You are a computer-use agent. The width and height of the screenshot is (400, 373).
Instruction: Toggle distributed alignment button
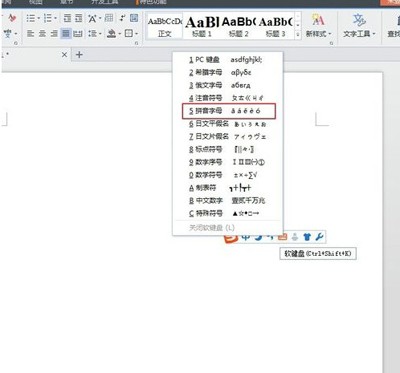pos(78,33)
